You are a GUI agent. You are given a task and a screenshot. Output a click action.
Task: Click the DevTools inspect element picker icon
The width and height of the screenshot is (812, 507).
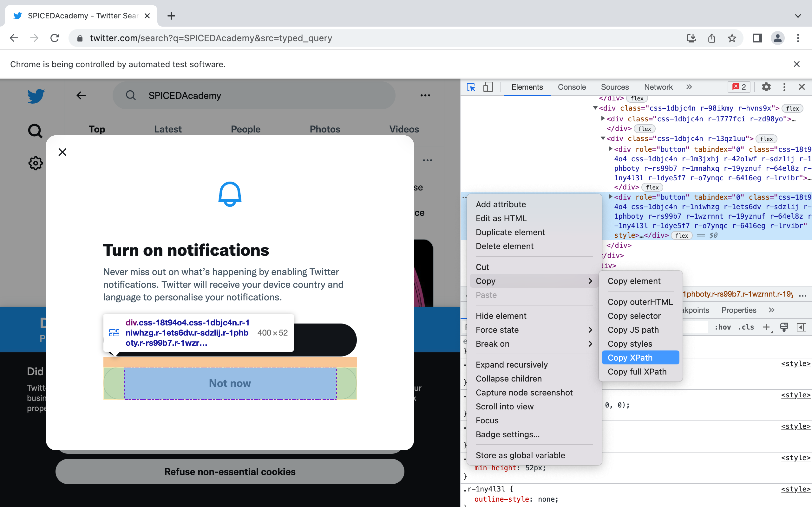(471, 87)
